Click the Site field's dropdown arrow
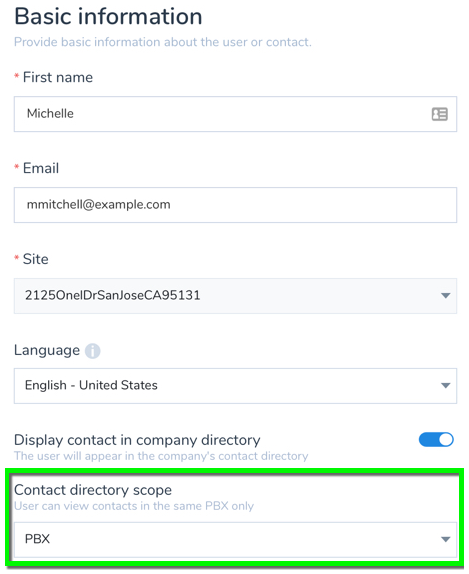 coord(445,295)
